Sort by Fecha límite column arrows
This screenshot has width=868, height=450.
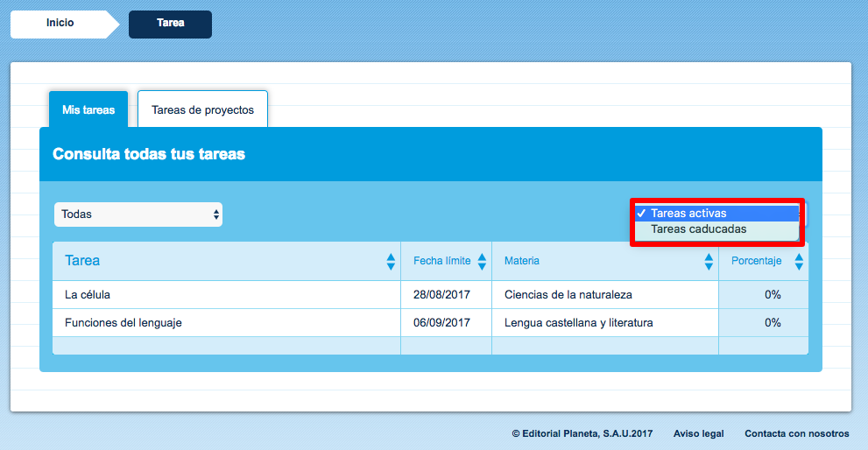tap(481, 261)
